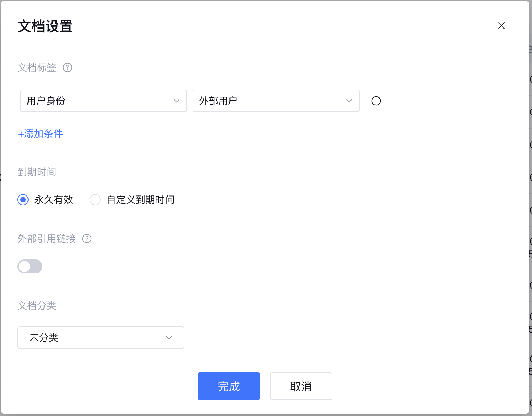
Task: Click the help icon beside 外部引用链接
Action: click(87, 239)
